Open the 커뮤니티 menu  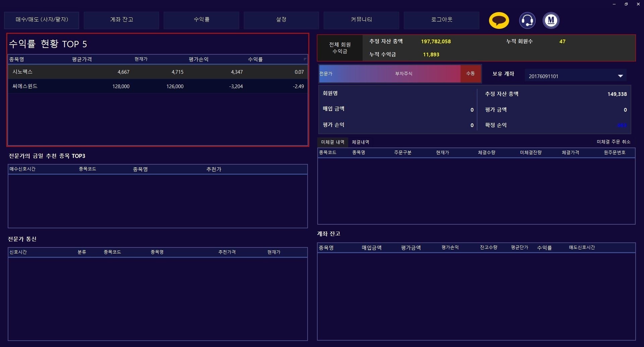click(361, 20)
